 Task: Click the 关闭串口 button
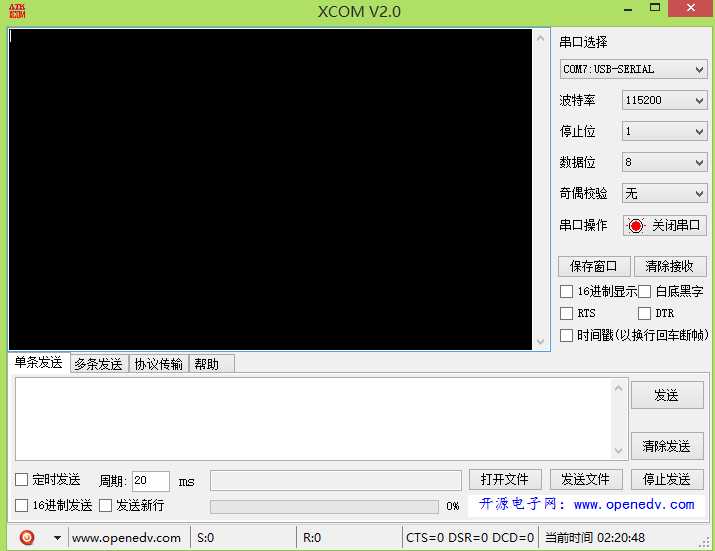665,225
